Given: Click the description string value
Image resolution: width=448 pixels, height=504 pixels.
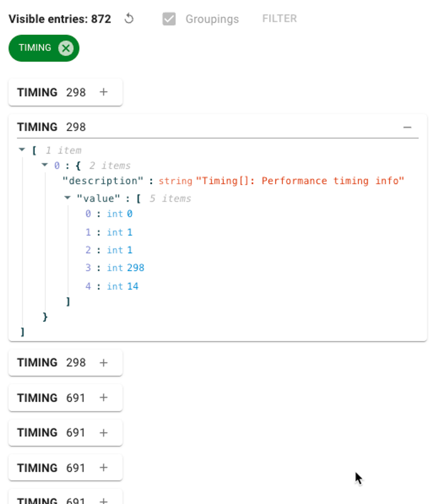Looking at the screenshot, I should 300,181.
